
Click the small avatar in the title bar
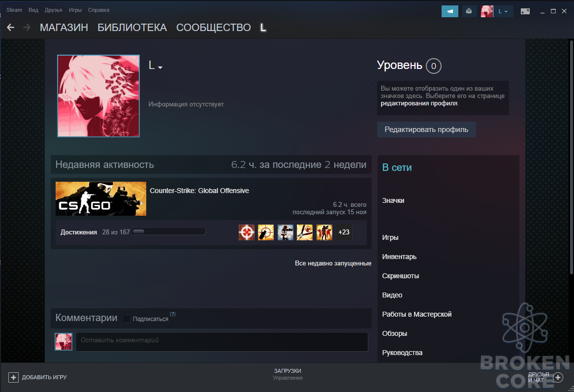click(487, 11)
